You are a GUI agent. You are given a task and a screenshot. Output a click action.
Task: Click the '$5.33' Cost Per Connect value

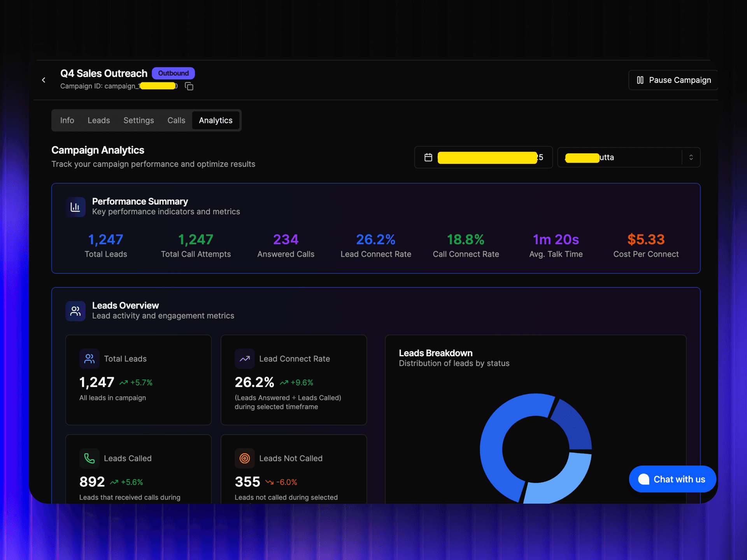[x=646, y=240]
